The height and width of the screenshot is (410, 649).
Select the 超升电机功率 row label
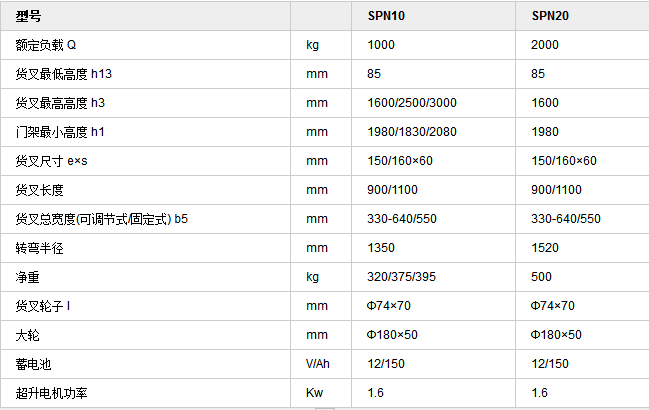tap(51, 393)
